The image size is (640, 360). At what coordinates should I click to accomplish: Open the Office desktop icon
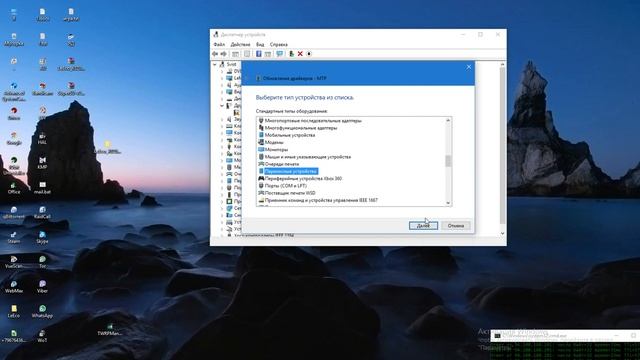point(14,188)
